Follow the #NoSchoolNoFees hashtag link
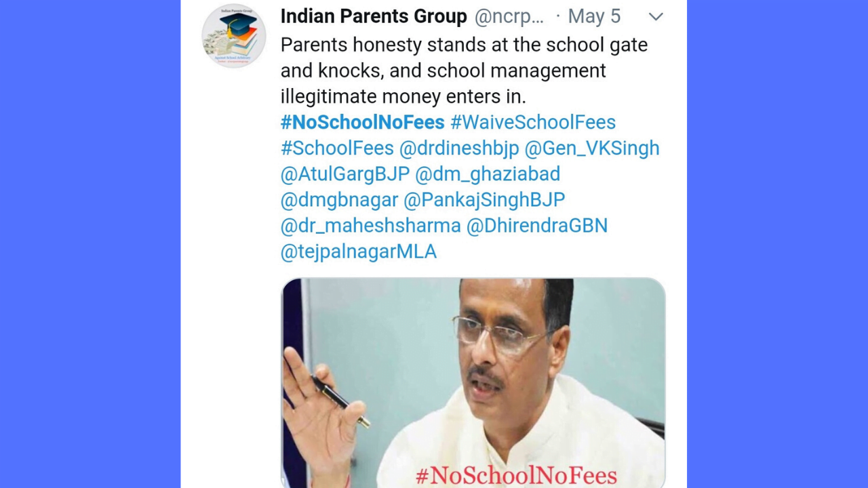Viewport: 868px width, 488px height. click(x=362, y=122)
